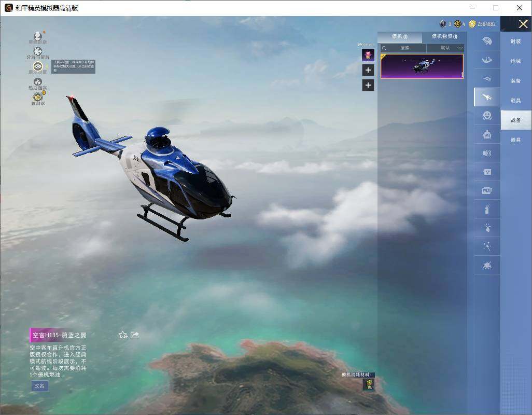This screenshot has height=415, width=532.
Task: Open the 枪械 menu item
Action: (516, 61)
